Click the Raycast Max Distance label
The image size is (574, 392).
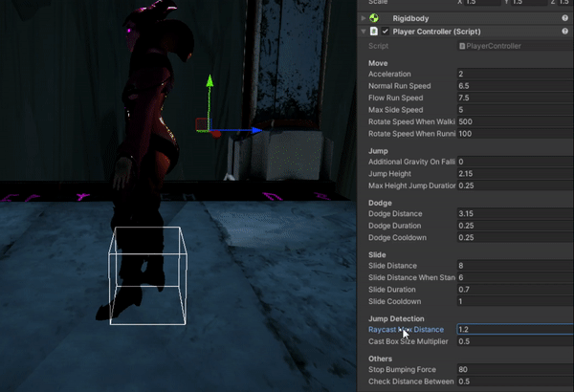pos(406,330)
